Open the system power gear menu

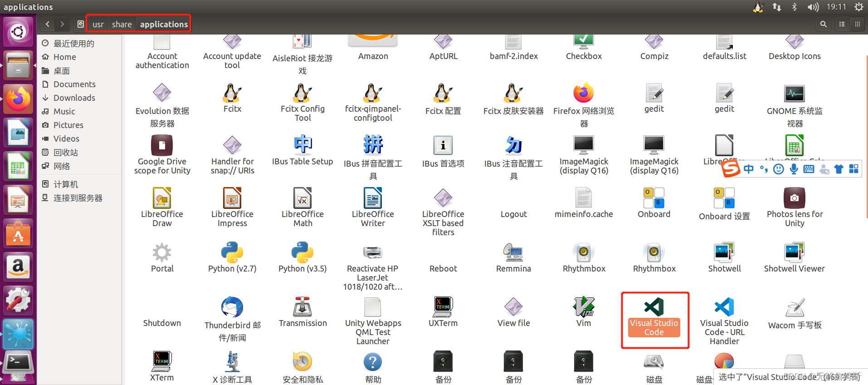pyautogui.click(x=858, y=7)
